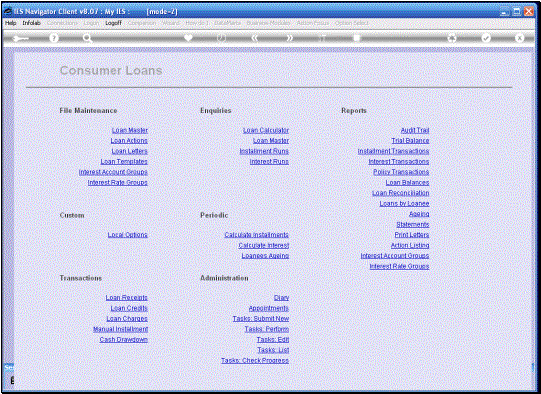Click the round X icon in the toolbar
The width and height of the screenshot is (541, 394).
(x=520, y=38)
